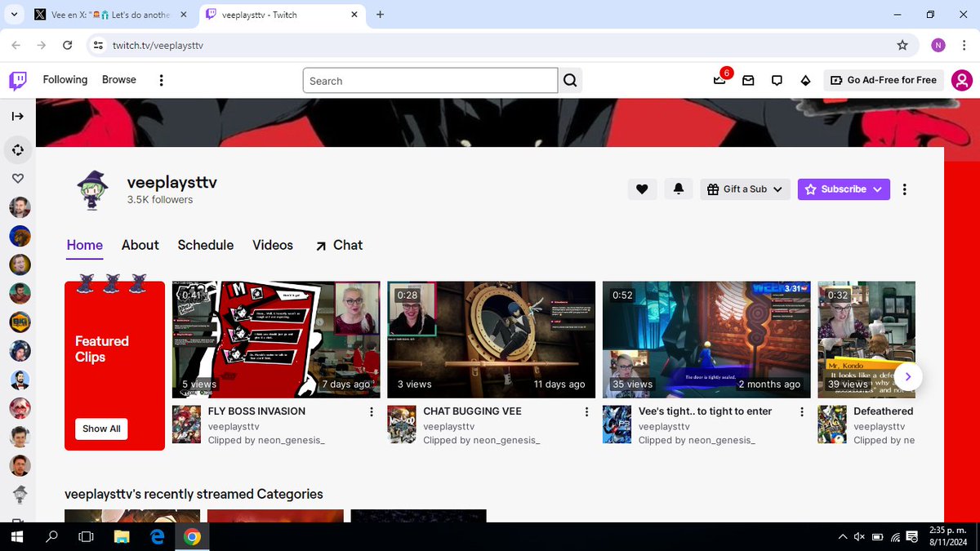Open options menu for FLY BOSS INVASION clip
Screen dimensions: 980x551
(x=372, y=411)
